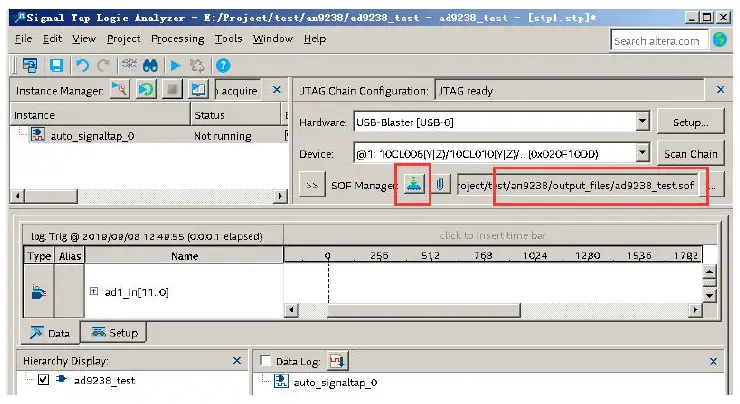The image size is (740, 404).
Task: Expand the ad1_in[11..0] signal group
Action: 94,291
